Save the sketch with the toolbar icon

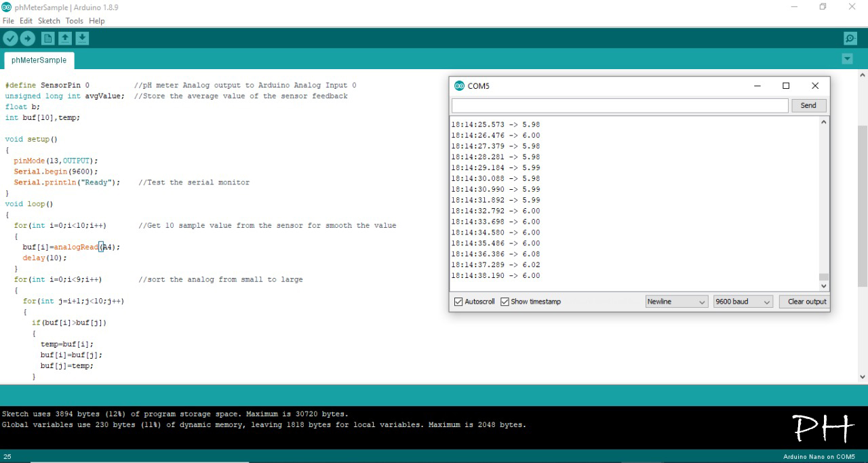pyautogui.click(x=82, y=38)
